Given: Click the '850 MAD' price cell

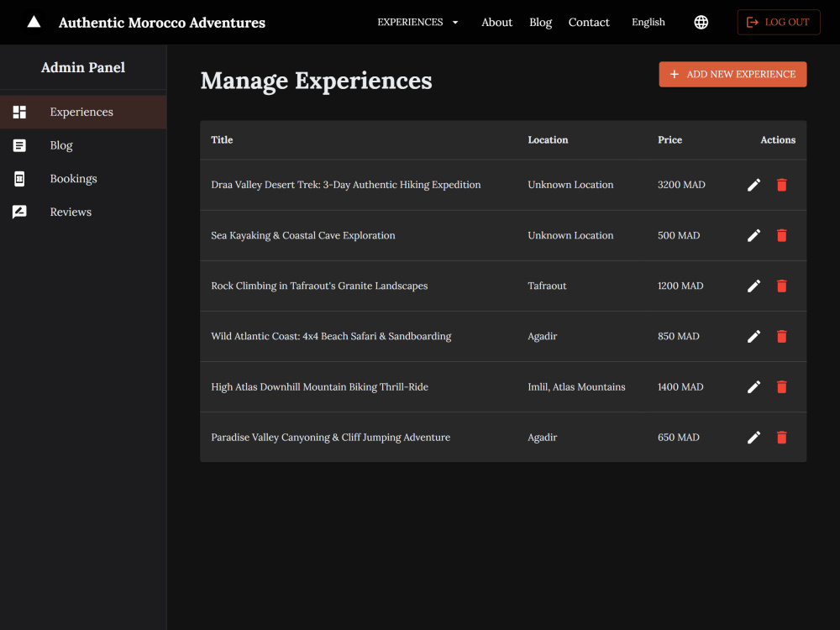Looking at the screenshot, I should [679, 336].
